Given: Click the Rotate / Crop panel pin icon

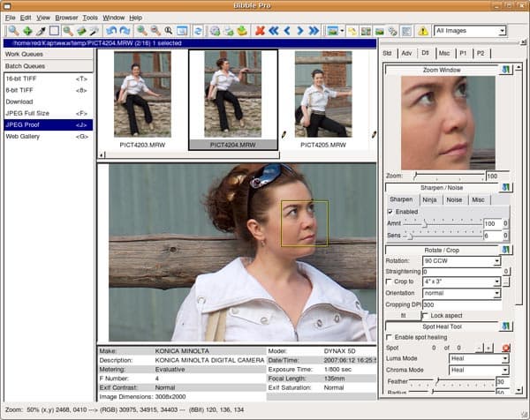Looking at the screenshot, I should [505, 250].
